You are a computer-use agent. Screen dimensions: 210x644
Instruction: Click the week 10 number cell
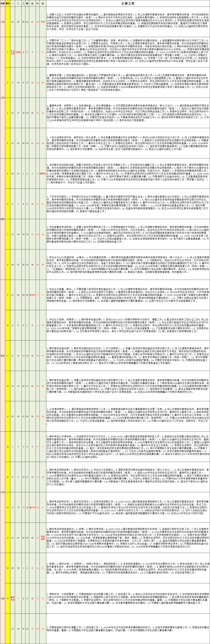[7, 326]
